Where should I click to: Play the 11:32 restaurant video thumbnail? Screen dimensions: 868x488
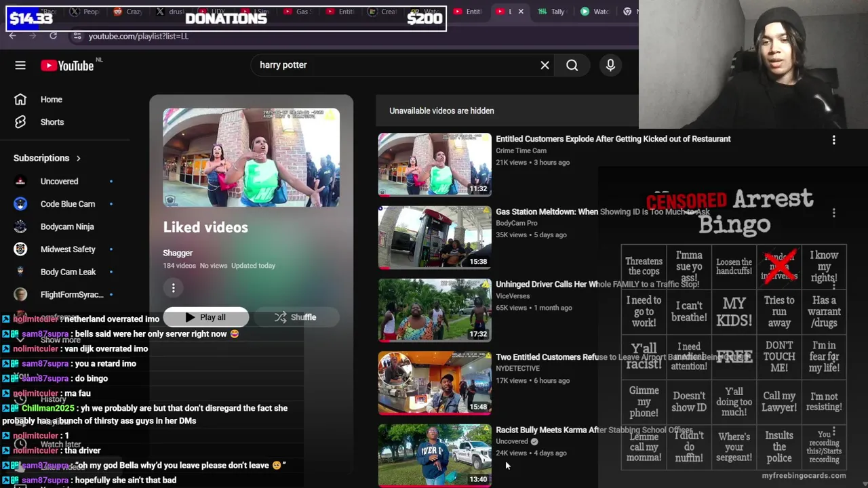point(435,165)
